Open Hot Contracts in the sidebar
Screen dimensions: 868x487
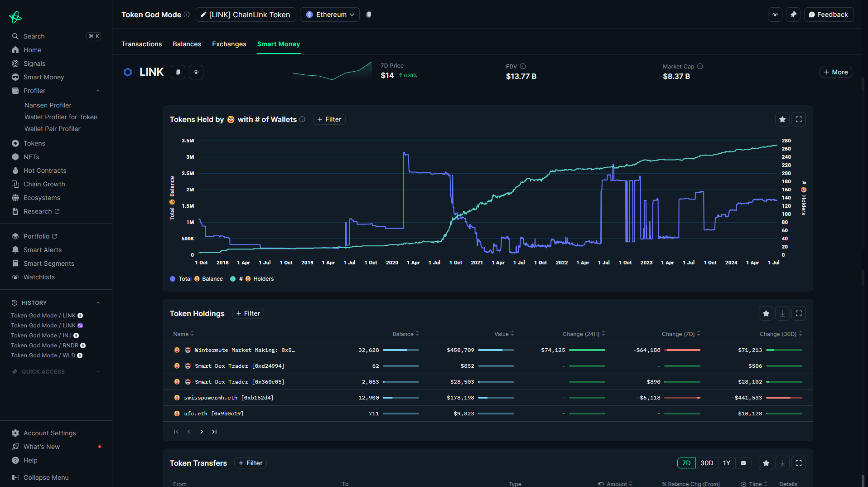coord(45,170)
